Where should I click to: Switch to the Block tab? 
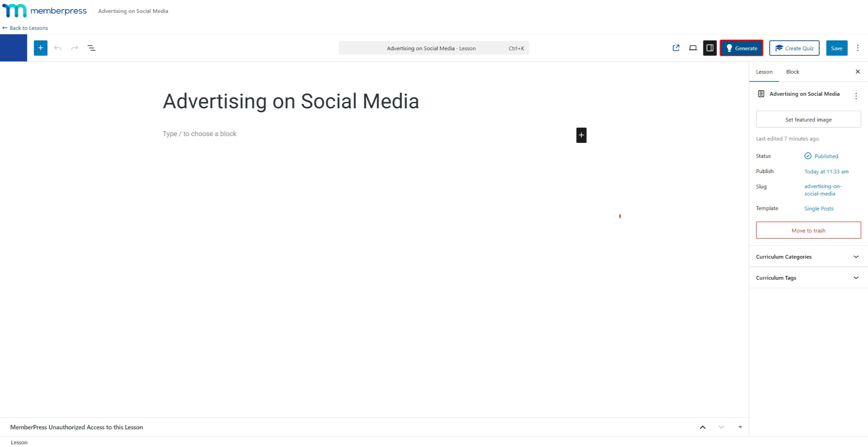point(792,72)
